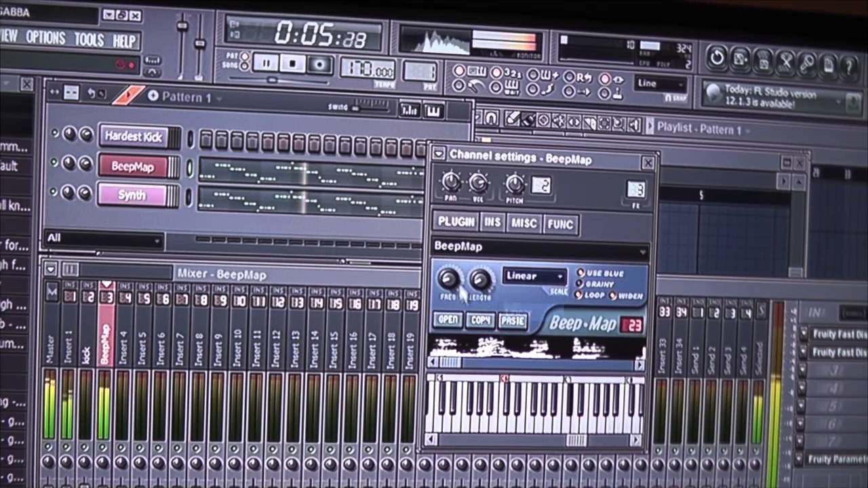This screenshot has height=488, width=868.
Task: Click the FREQ knob in BeepMap
Action: [448, 278]
